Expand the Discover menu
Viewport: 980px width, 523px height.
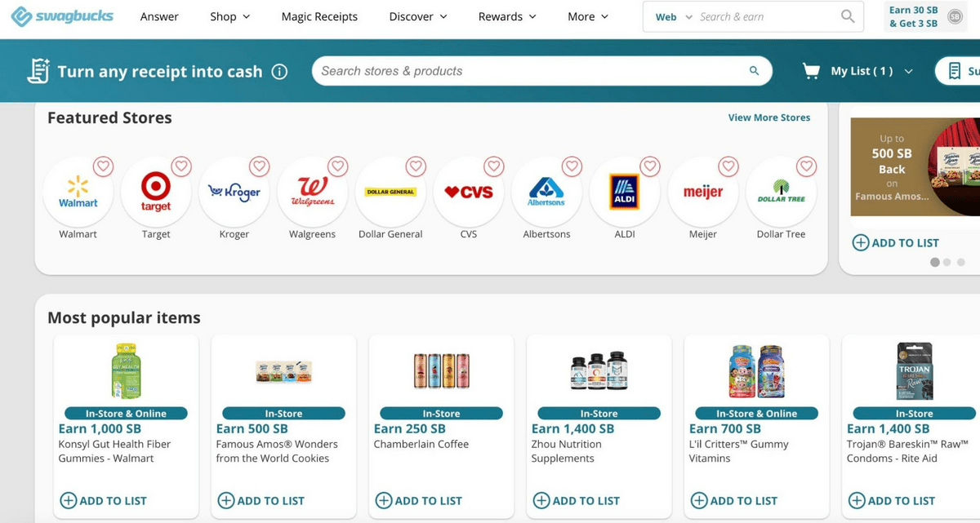[418, 16]
